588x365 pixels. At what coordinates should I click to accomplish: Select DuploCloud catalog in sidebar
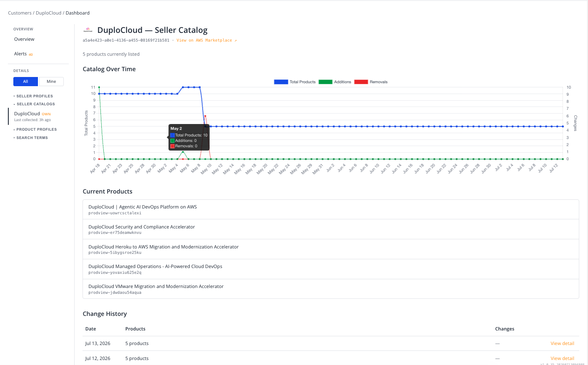pyautogui.click(x=27, y=114)
